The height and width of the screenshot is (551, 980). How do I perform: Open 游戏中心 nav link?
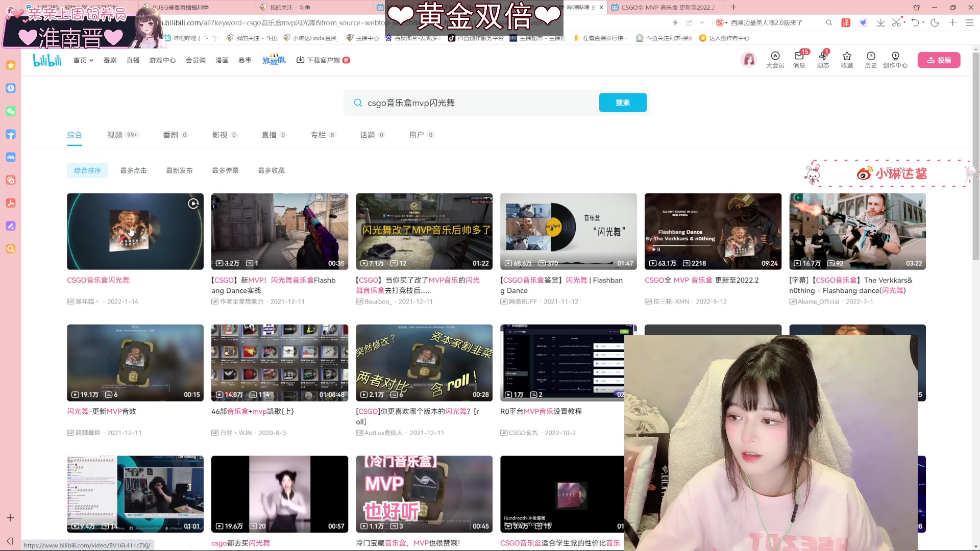[162, 60]
